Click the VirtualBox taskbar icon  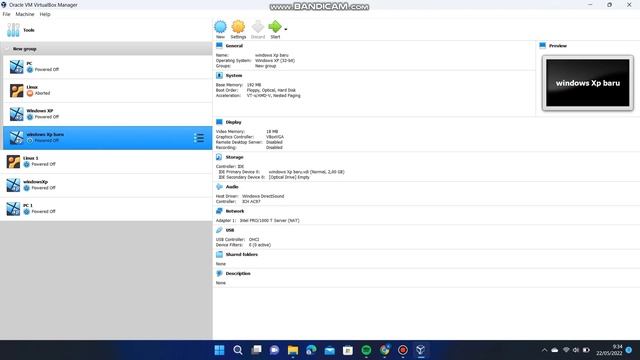click(421, 350)
